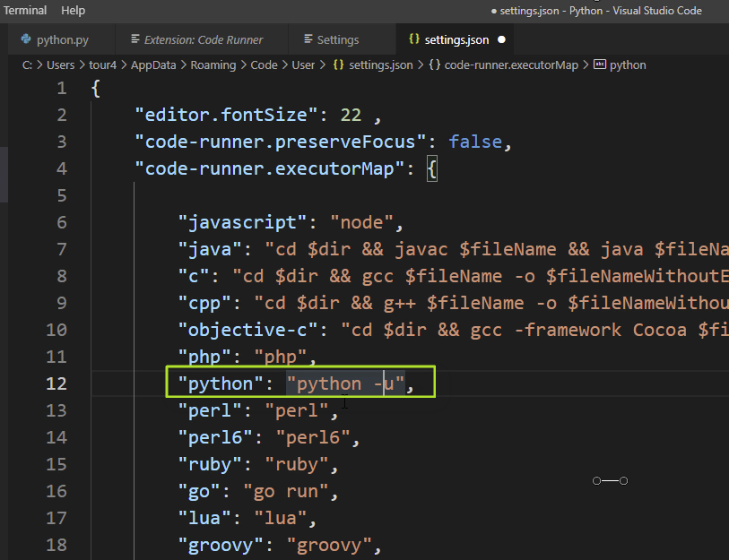Click the C: breadcrumb segment
This screenshot has height=560, width=729.
tap(27, 65)
